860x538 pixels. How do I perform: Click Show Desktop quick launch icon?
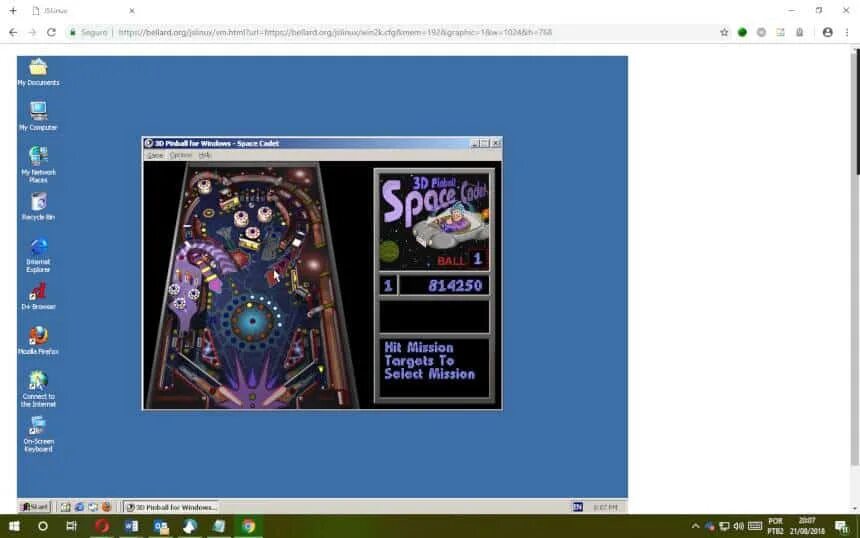(x=65, y=507)
